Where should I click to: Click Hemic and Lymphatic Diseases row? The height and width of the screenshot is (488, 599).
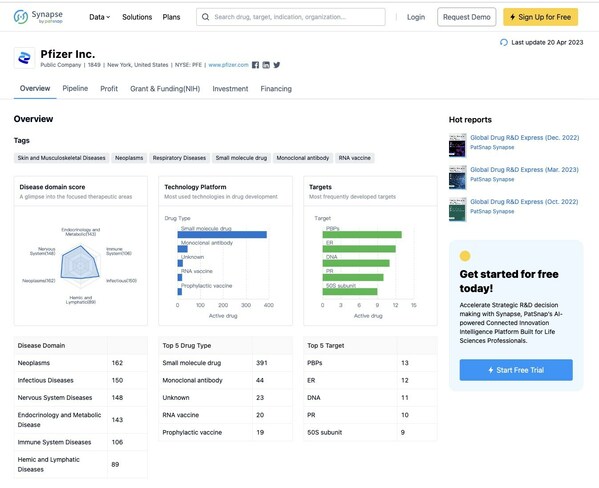tap(81, 465)
